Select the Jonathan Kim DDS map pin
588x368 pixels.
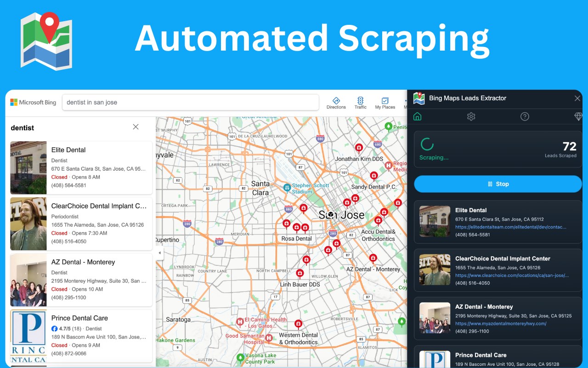click(359, 148)
